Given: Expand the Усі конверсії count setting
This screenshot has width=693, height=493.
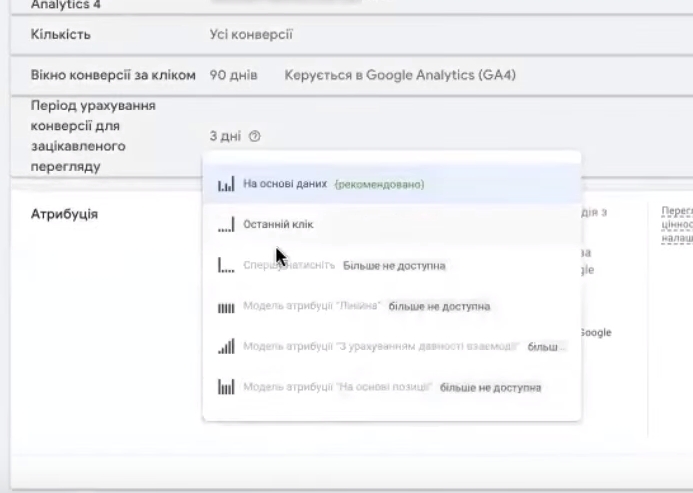Looking at the screenshot, I should [x=250, y=35].
